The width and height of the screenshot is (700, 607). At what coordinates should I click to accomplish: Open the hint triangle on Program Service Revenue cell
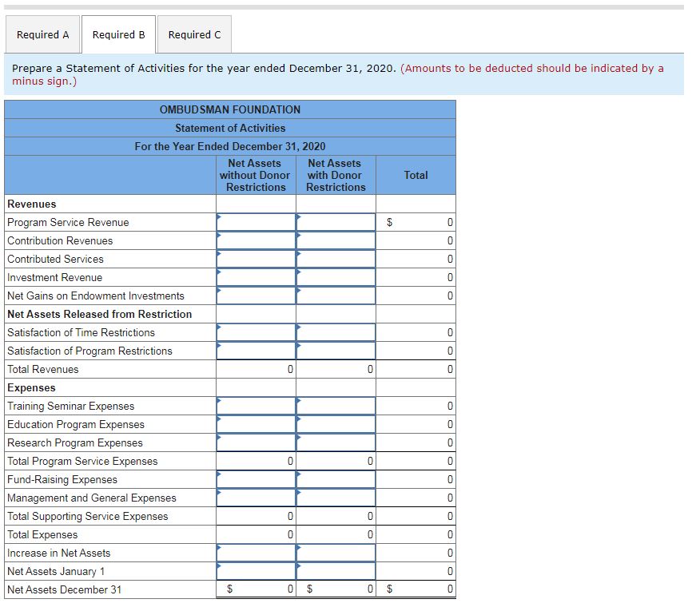(218, 217)
